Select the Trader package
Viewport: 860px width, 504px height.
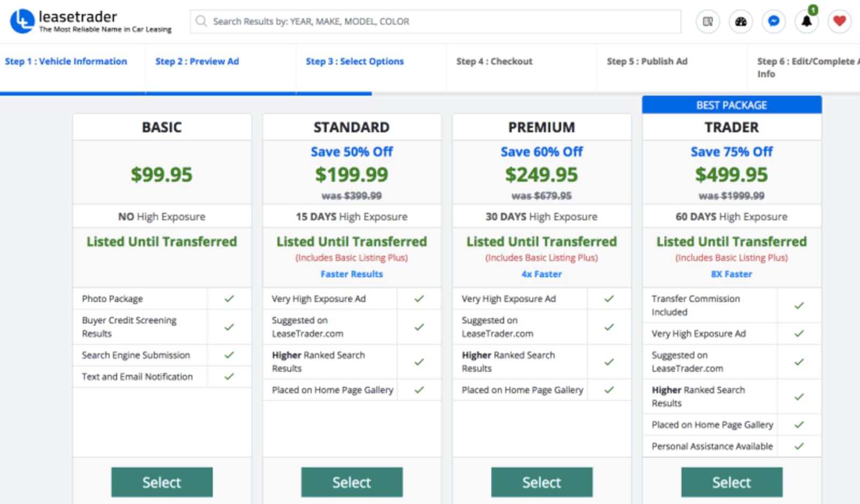pyautogui.click(x=732, y=482)
